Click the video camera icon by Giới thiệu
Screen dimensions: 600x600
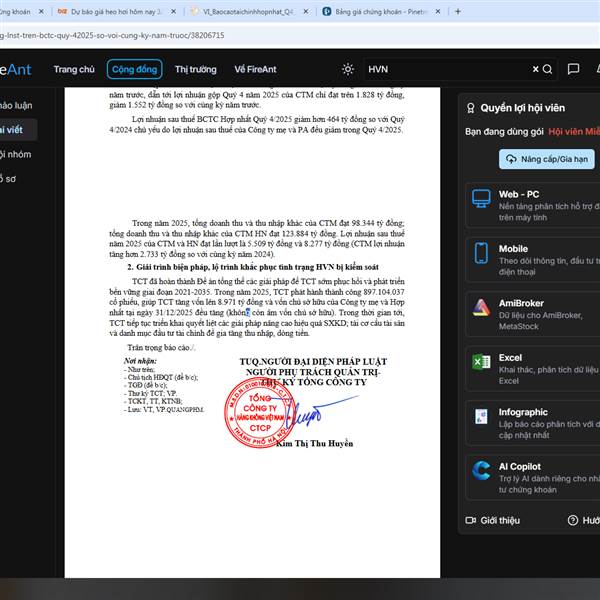[x=471, y=520]
